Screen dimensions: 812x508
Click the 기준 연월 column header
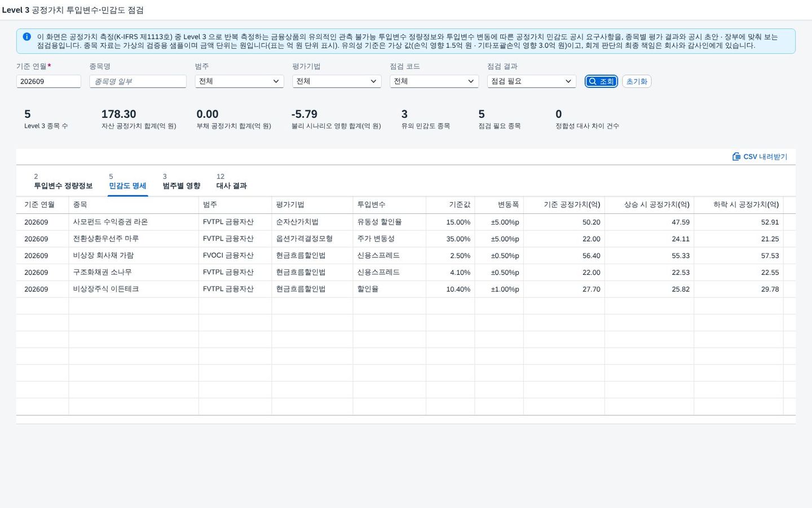pyautogui.click(x=42, y=205)
